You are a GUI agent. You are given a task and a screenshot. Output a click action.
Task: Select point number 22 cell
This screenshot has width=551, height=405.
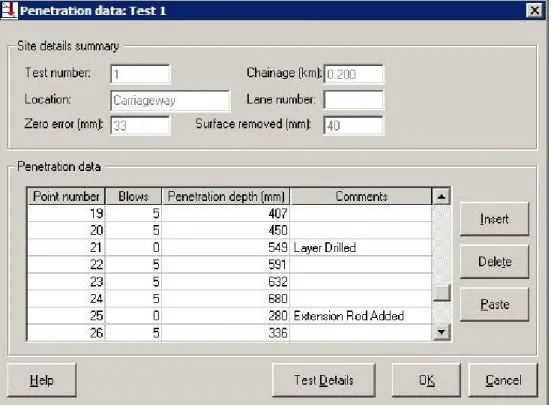(66, 264)
